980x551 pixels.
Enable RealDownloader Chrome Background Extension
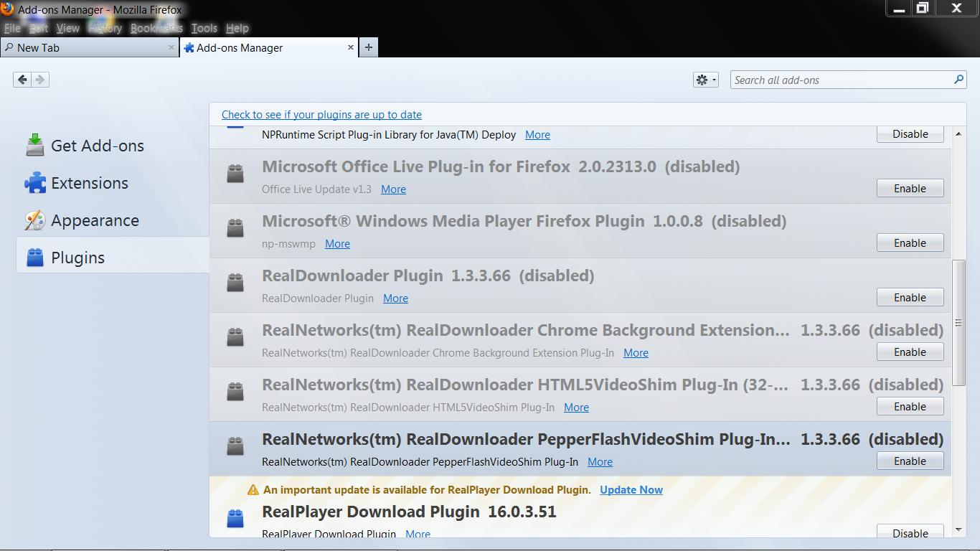[910, 352]
